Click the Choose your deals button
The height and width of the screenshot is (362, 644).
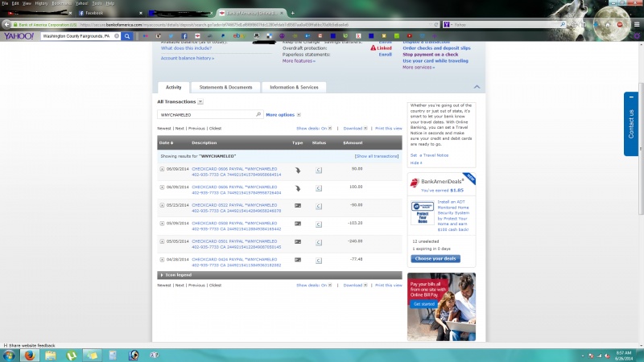click(x=436, y=258)
